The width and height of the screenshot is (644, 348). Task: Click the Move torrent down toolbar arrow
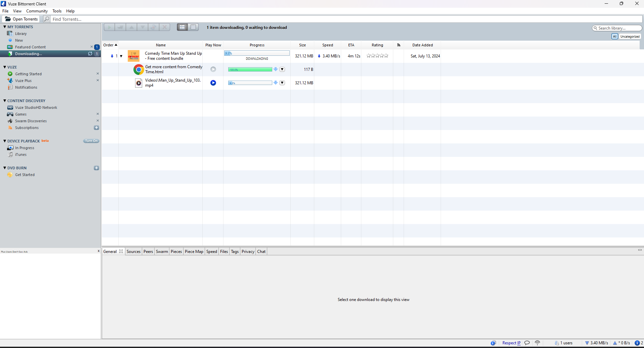click(x=143, y=27)
